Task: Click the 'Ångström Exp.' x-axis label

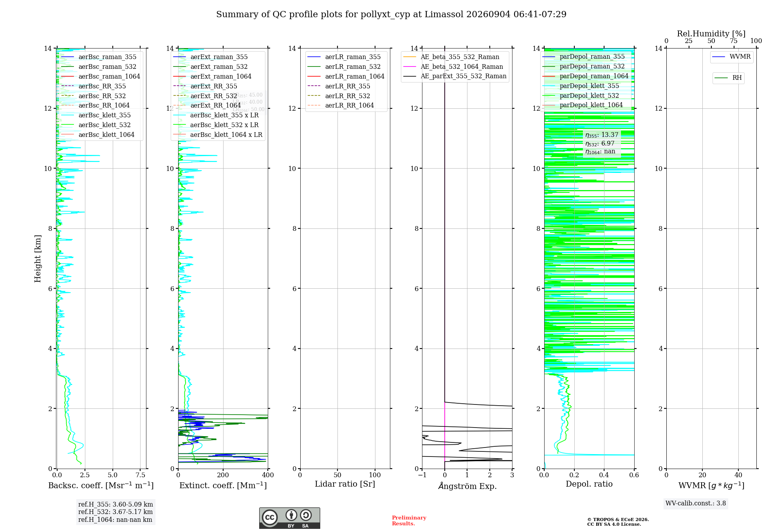Action: pos(467,486)
